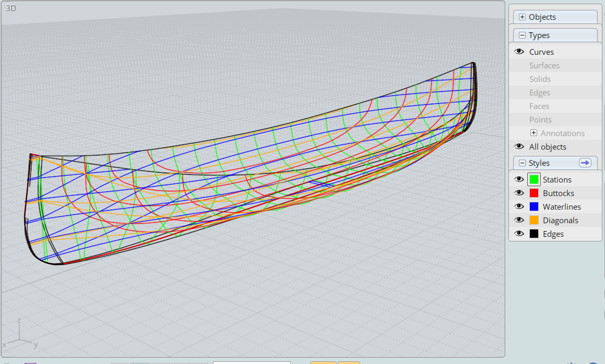Collapse the Types panel section
Screen dimensions: 605x364
coord(522,35)
